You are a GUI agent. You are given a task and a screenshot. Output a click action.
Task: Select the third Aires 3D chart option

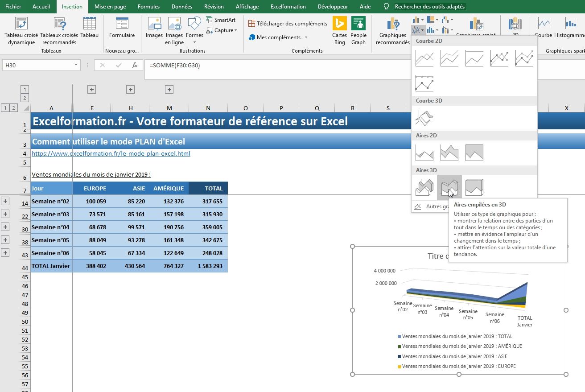click(474, 187)
